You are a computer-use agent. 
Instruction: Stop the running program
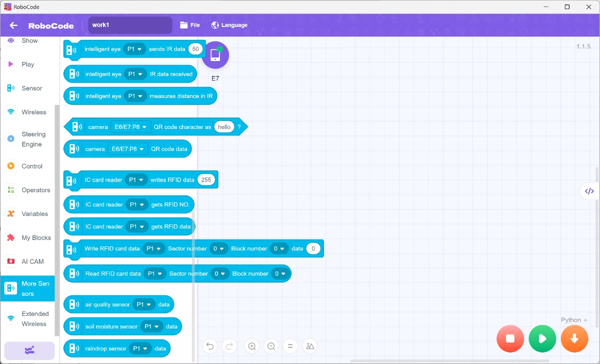tap(510, 338)
